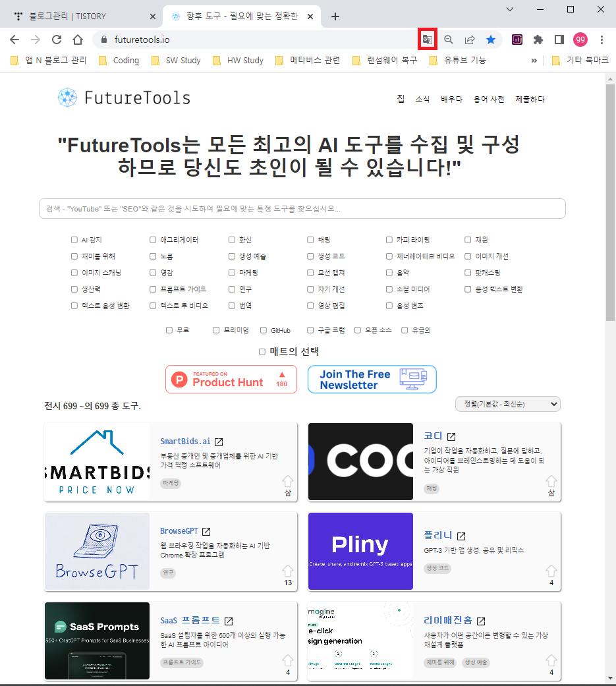This screenshot has height=686, width=616.
Task: Toggle the '매트의 선택' checkbox
Action: [x=262, y=352]
